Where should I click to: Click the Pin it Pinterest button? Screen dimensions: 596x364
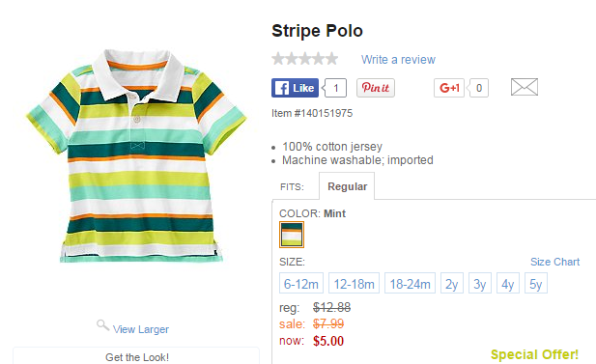tap(376, 88)
